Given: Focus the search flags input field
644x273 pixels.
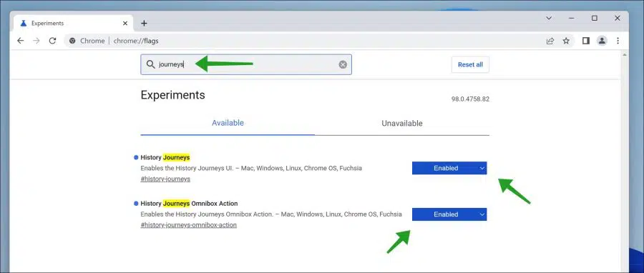Looking at the screenshot, I should point(246,64).
